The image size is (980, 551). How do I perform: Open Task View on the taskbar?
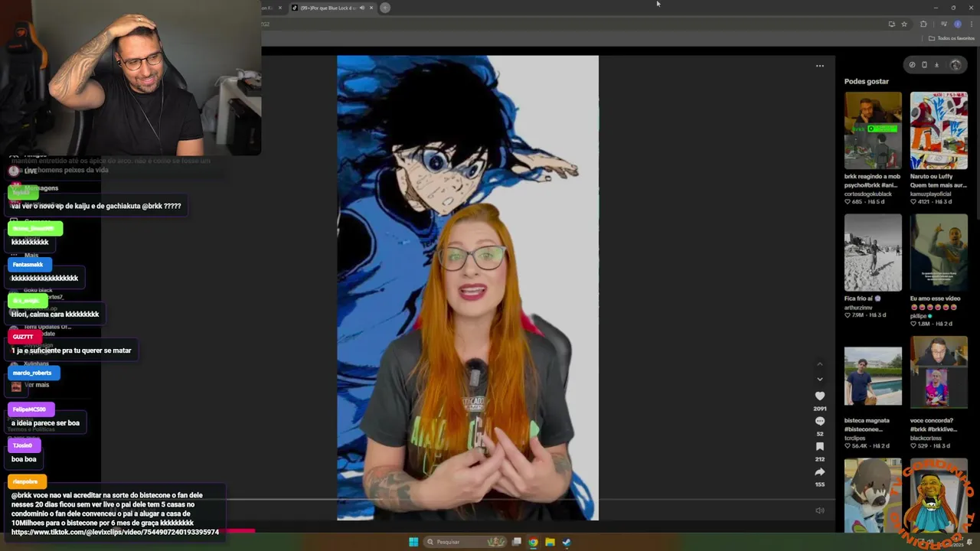[x=517, y=542]
